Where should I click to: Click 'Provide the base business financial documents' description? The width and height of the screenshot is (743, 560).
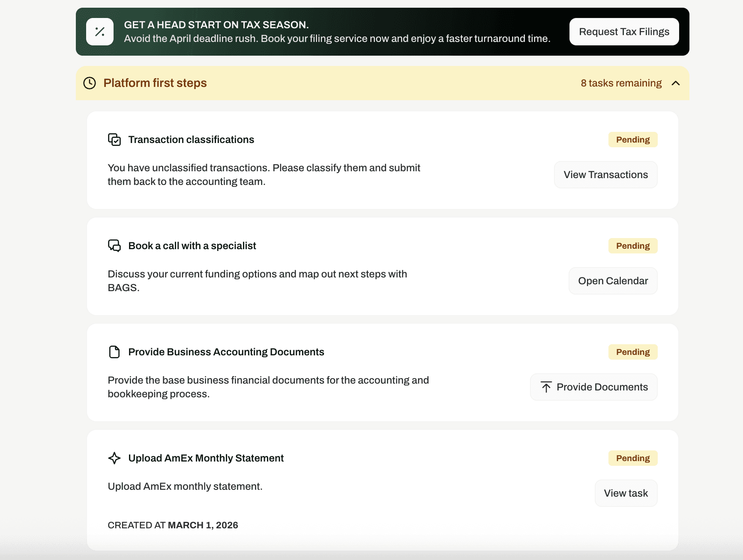click(x=268, y=387)
